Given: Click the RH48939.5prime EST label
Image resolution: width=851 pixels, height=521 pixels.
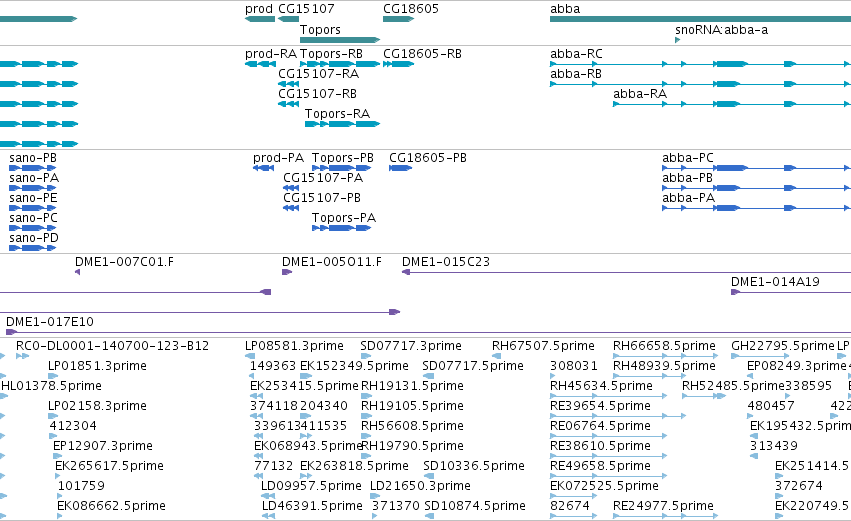Looking at the screenshot, I should (x=664, y=366).
